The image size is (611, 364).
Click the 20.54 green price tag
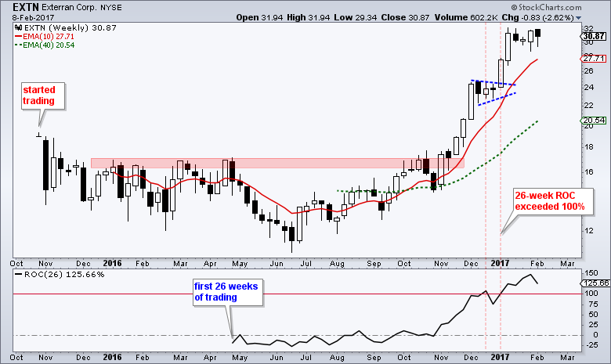[x=594, y=121]
